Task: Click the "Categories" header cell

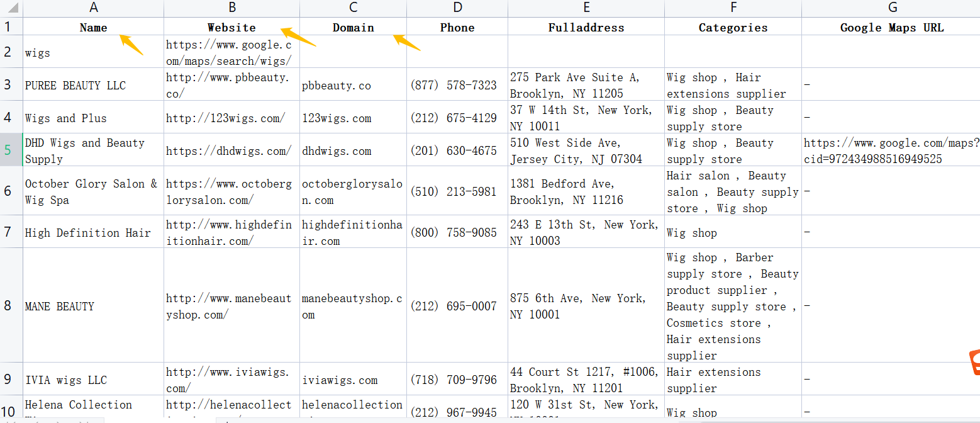Action: pos(733,26)
